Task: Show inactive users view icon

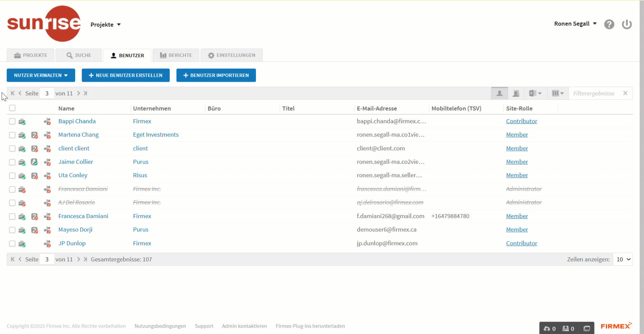Action: [516, 93]
